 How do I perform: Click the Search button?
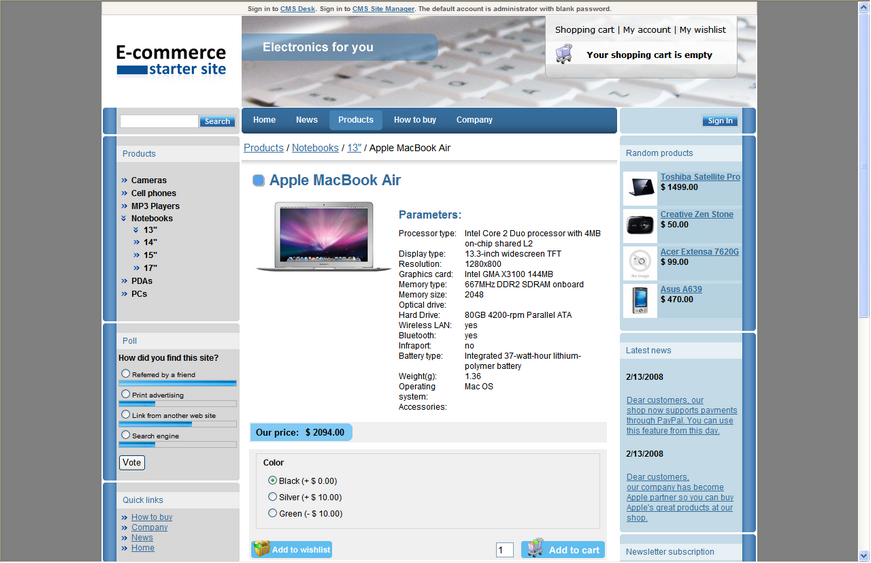pos(217,121)
